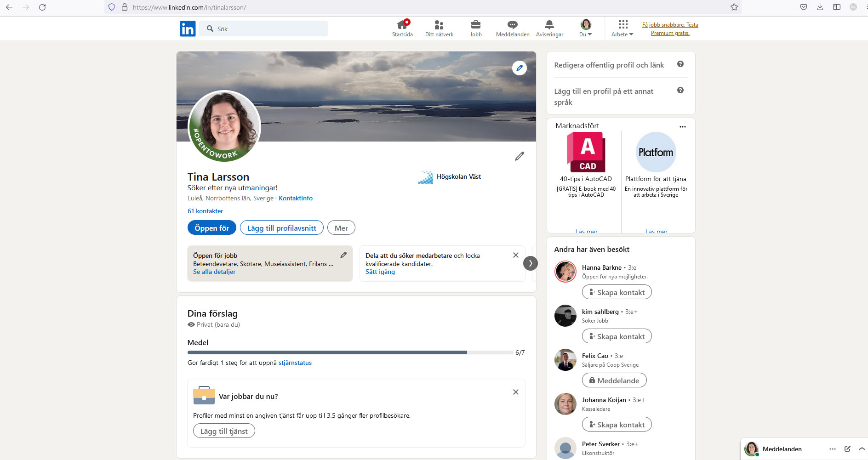Viewport: 868px width, 460px height.
Task: Go back with browser back arrow
Action: 9,7
